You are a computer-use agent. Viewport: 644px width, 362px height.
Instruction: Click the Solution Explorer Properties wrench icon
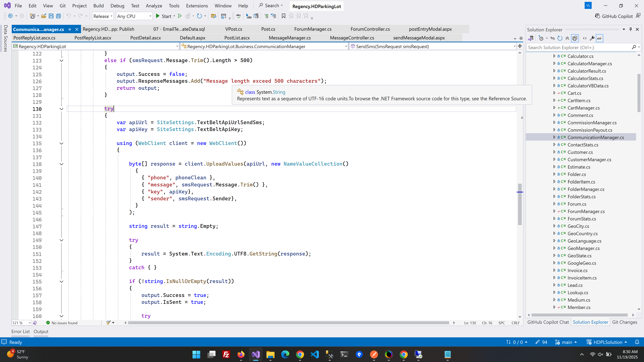pyautogui.click(x=592, y=38)
